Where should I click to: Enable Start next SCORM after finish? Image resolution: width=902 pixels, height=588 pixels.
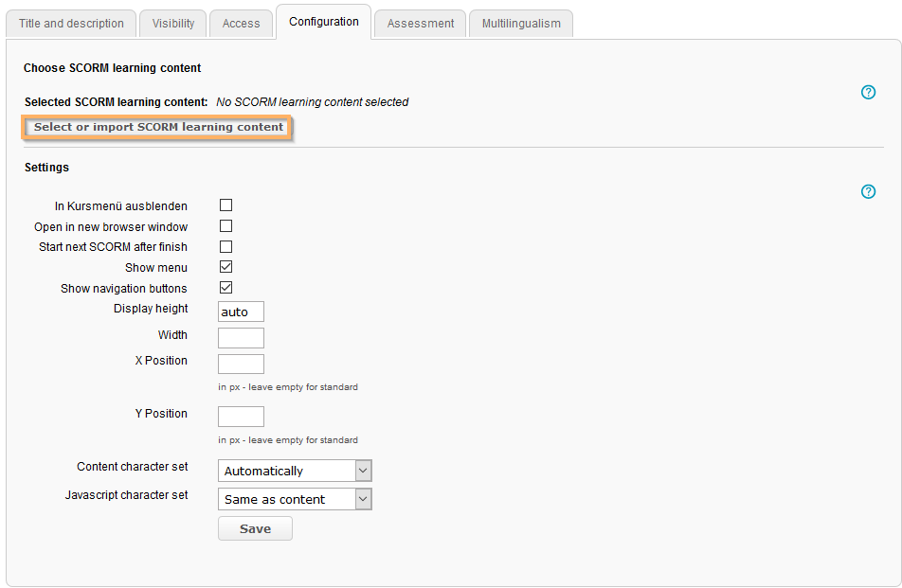[x=225, y=247]
